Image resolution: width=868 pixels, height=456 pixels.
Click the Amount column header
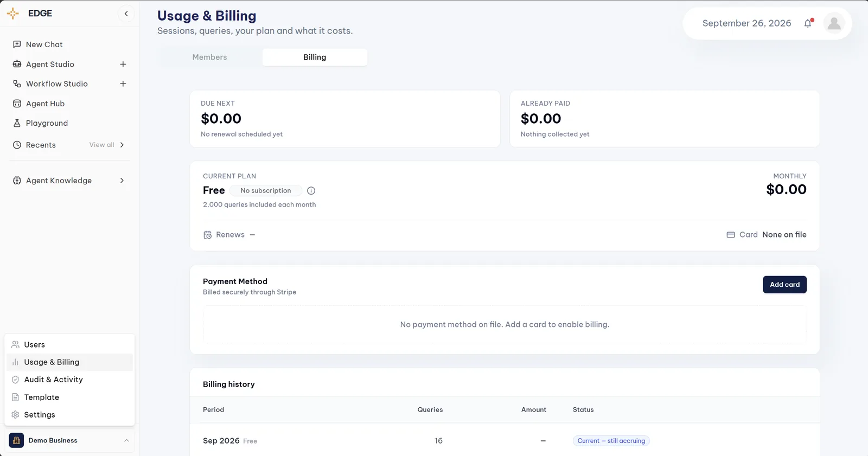(x=534, y=410)
